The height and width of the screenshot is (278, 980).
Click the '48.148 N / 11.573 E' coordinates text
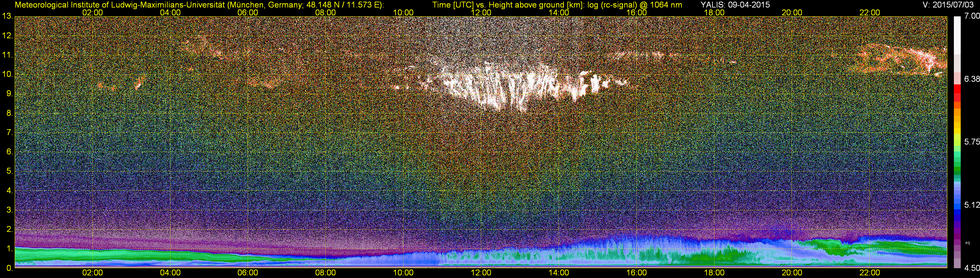point(343,5)
